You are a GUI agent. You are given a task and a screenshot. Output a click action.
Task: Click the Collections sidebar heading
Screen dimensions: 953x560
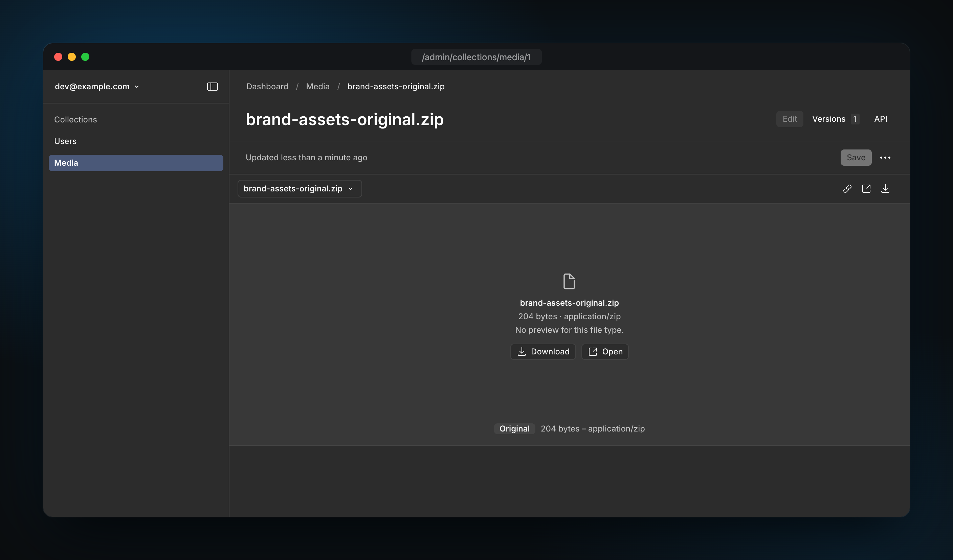[75, 119]
